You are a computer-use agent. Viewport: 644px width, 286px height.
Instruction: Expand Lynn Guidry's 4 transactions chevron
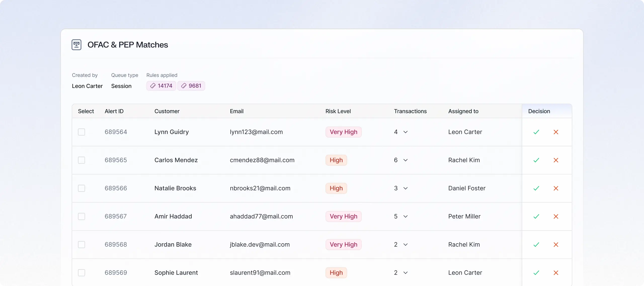click(x=405, y=132)
